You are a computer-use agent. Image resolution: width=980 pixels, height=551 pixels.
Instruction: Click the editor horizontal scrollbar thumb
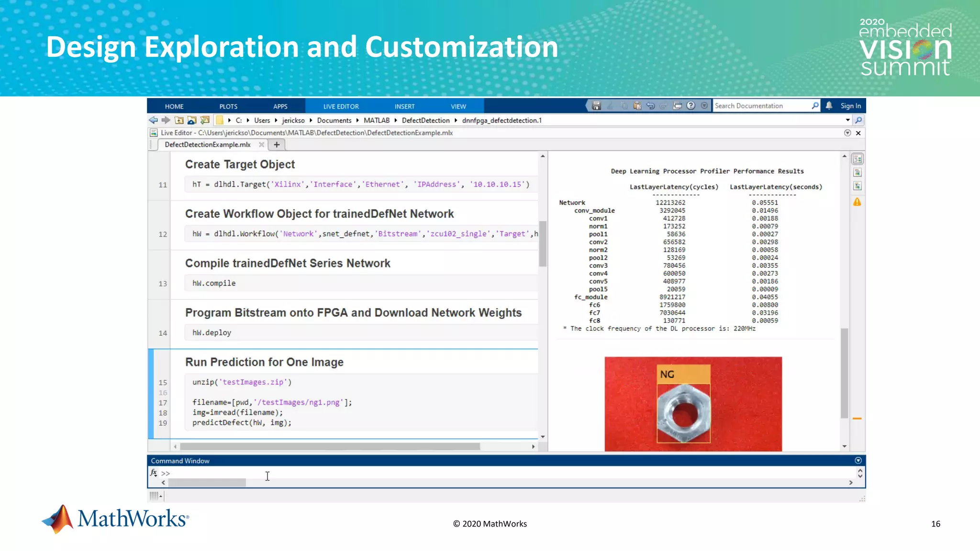[330, 446]
